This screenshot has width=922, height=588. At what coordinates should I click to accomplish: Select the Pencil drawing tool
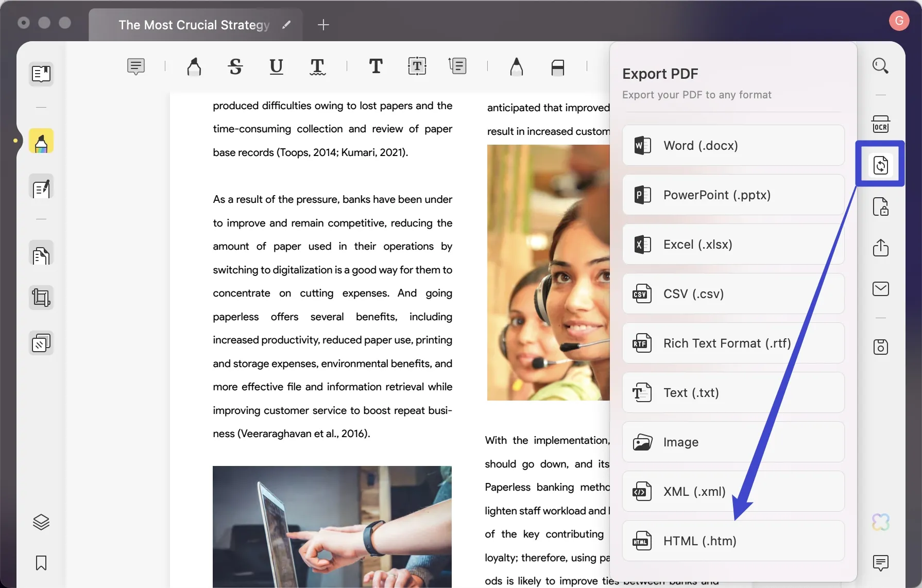pyautogui.click(x=517, y=66)
